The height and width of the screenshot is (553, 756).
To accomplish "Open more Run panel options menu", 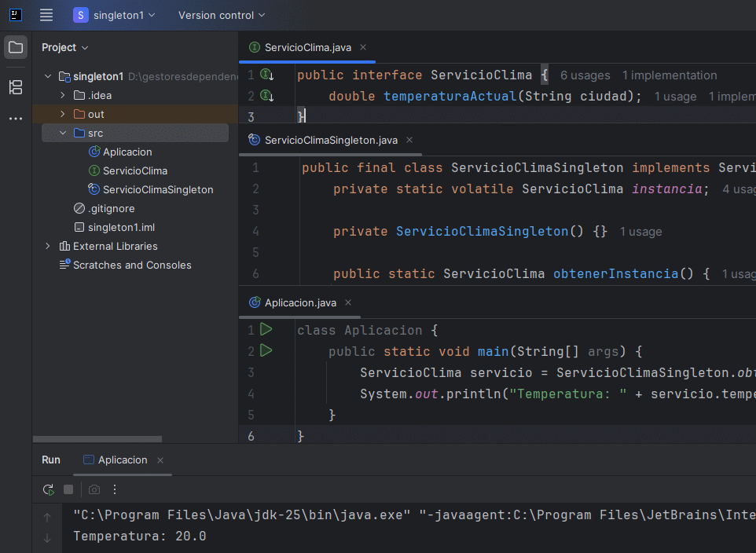I will click(115, 489).
